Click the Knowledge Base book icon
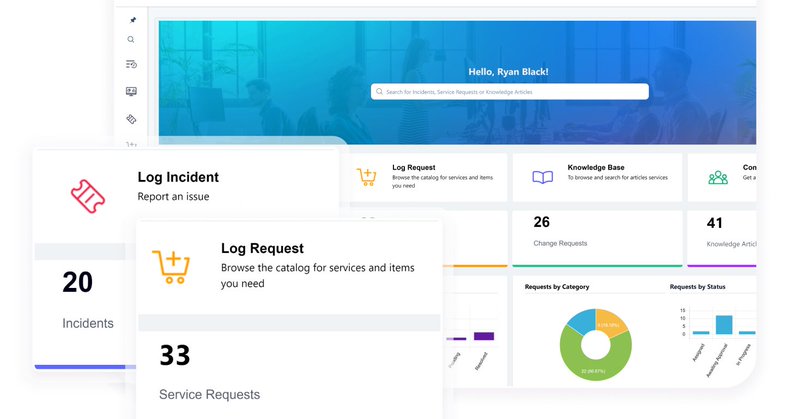This screenshot has width=800, height=419. click(542, 177)
